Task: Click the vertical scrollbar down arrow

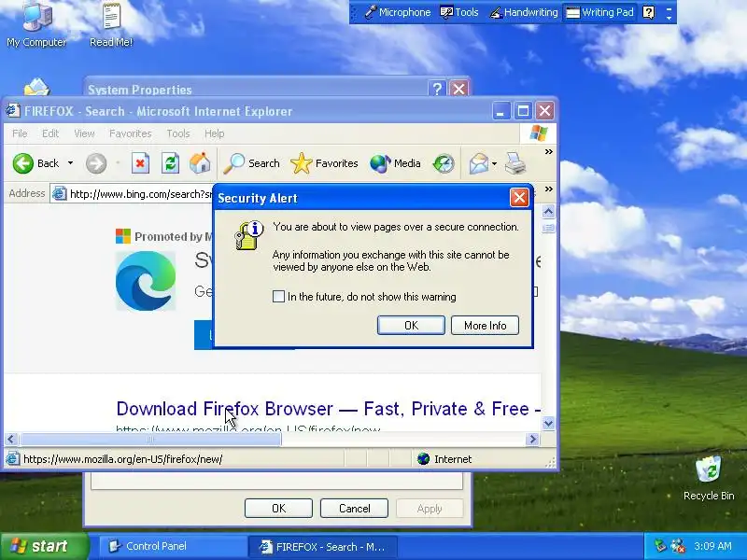Action: (x=548, y=424)
